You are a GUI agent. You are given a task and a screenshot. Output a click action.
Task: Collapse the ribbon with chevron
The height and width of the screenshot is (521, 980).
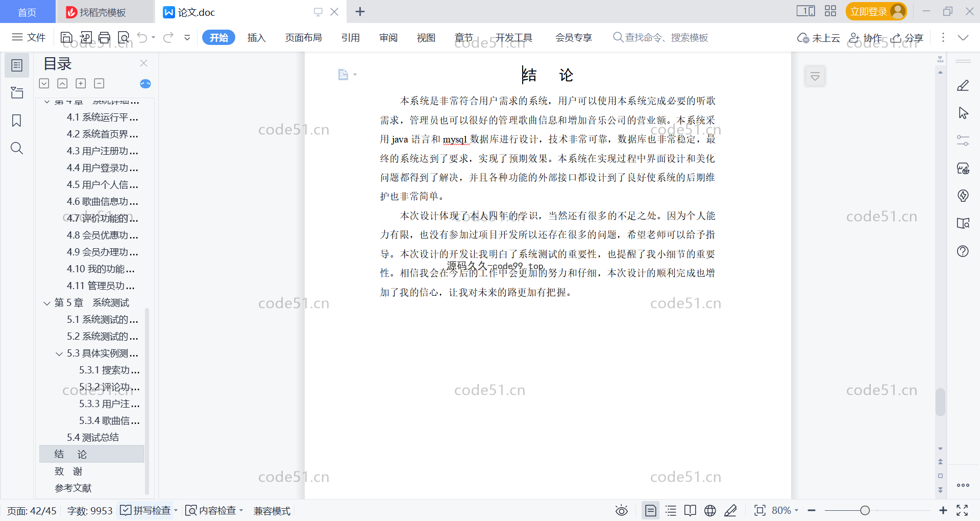point(963,38)
